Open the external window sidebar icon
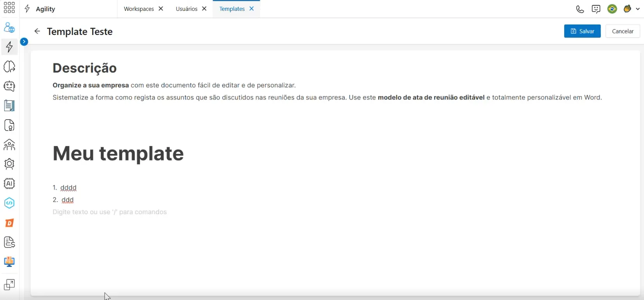The width and height of the screenshot is (644, 300). tap(9, 284)
